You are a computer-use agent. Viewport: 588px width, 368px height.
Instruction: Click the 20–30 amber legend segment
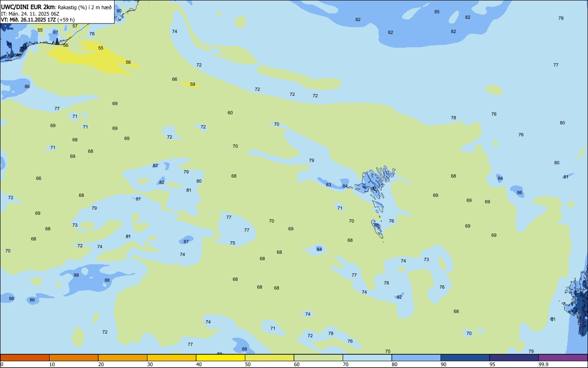click(123, 357)
